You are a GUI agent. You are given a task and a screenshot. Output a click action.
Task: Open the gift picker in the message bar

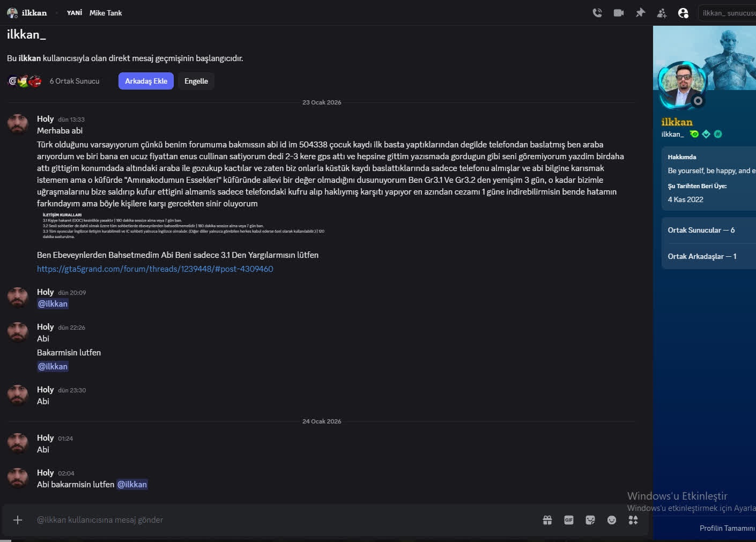(x=547, y=520)
